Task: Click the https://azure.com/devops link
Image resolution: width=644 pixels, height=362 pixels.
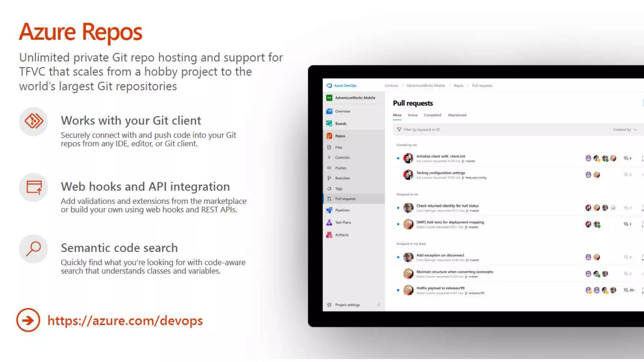Action: (125, 321)
